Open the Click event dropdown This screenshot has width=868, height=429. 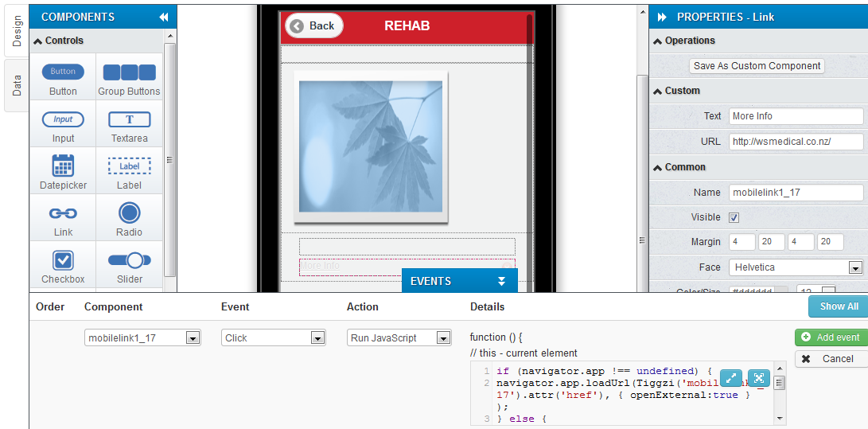pyautogui.click(x=317, y=338)
